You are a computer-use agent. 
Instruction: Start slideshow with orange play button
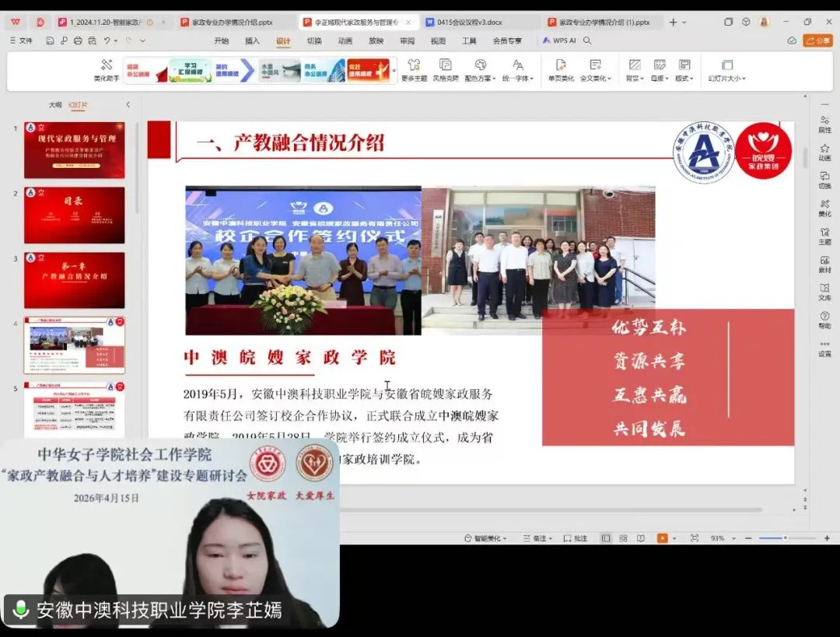(662, 538)
